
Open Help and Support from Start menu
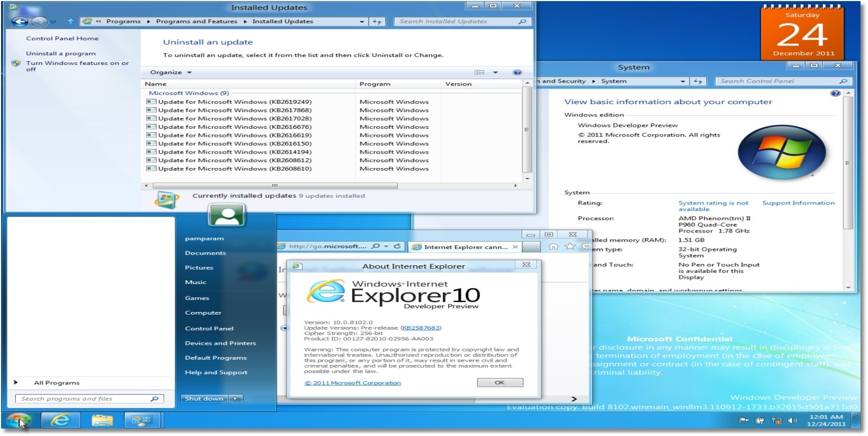tap(216, 372)
